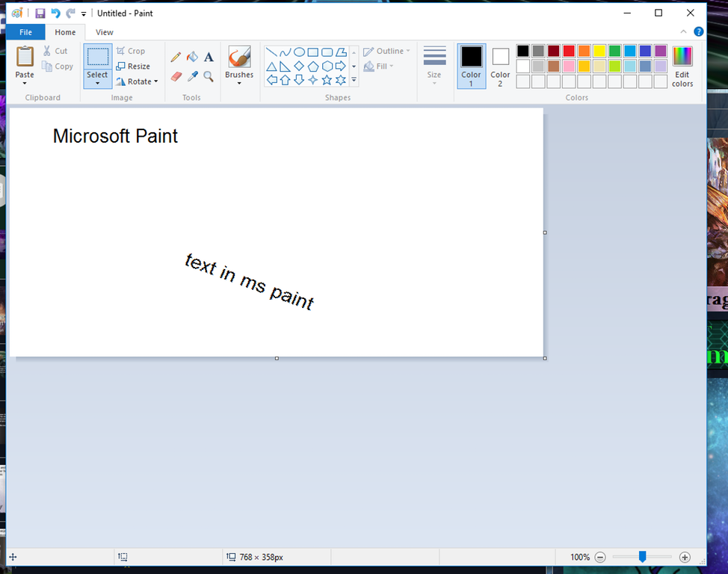Select the Pencil tool
The image size is (728, 574).
176,57
